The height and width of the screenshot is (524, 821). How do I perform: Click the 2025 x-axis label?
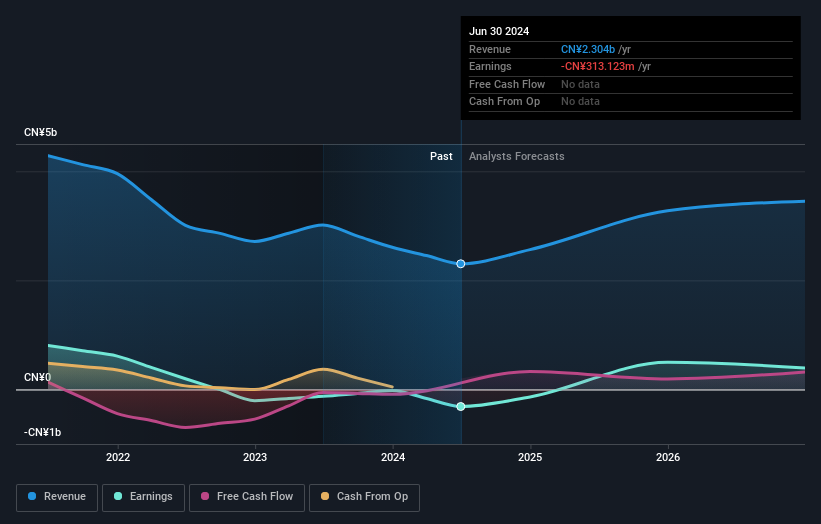click(x=530, y=458)
